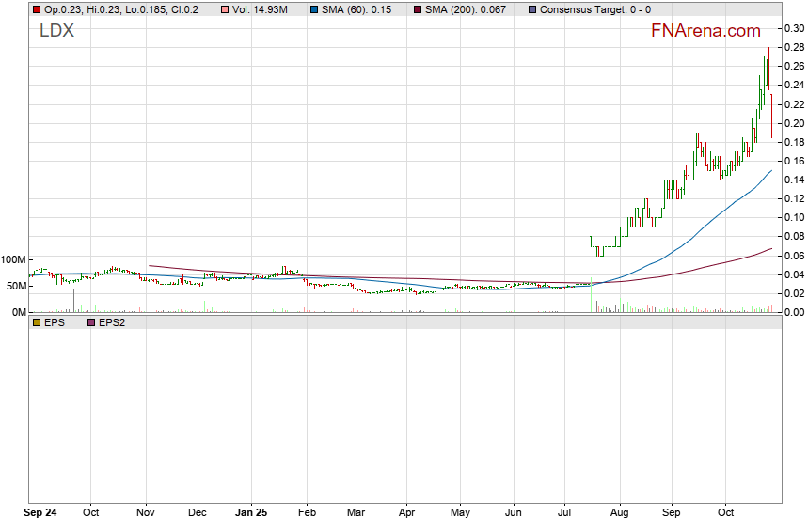Click the 'Consensus Target: 0 - 0' label
This screenshot has width=808, height=532.
pyautogui.click(x=601, y=9)
